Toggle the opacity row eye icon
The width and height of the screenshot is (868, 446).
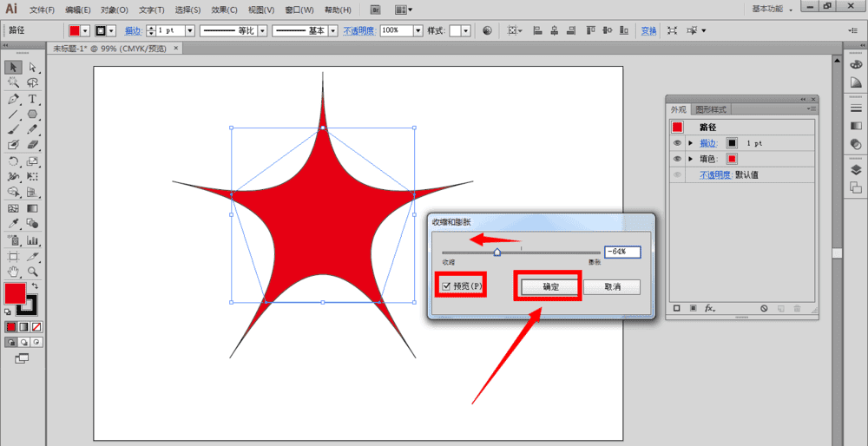point(677,175)
